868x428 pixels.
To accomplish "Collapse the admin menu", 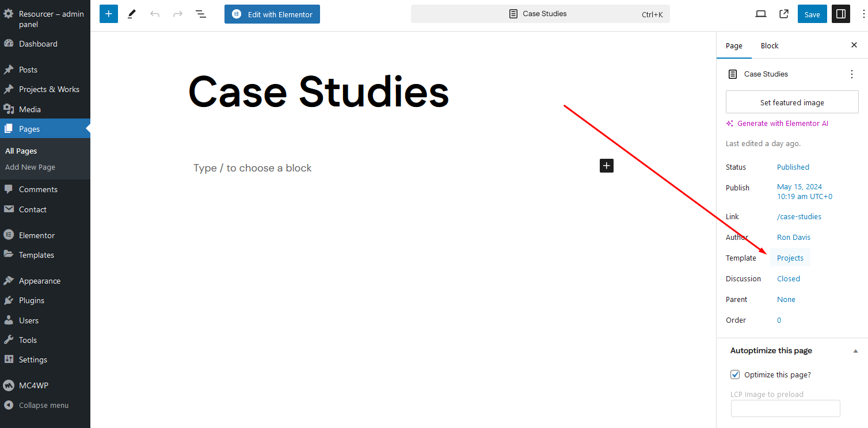I will [x=45, y=405].
